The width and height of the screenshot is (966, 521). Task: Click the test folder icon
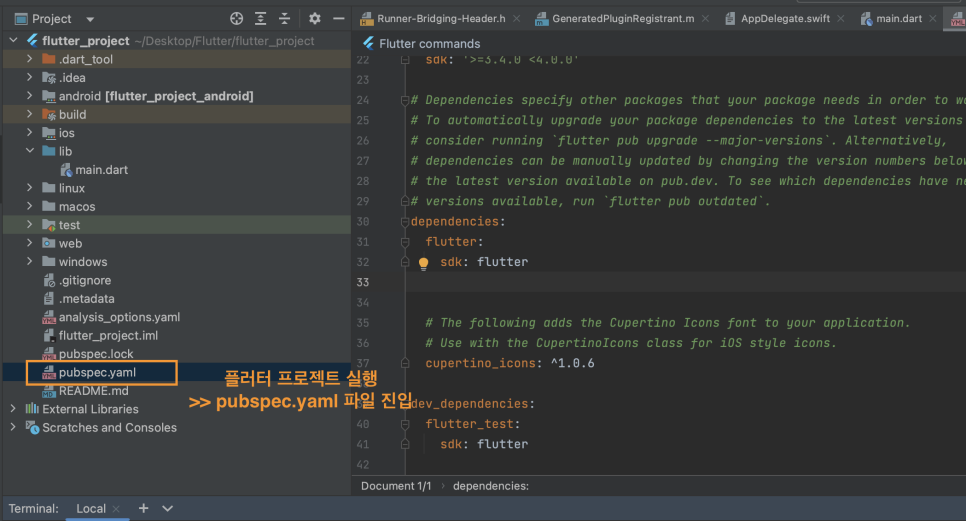[x=49, y=225]
